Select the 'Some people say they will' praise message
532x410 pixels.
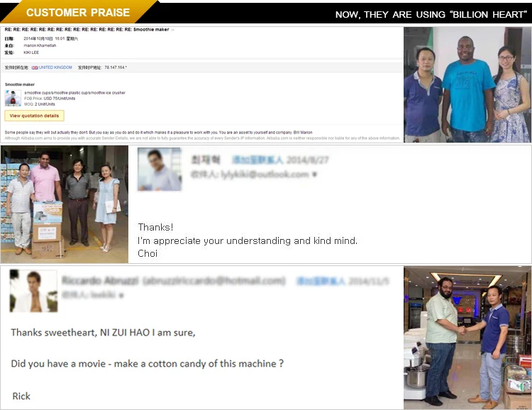coord(158,133)
